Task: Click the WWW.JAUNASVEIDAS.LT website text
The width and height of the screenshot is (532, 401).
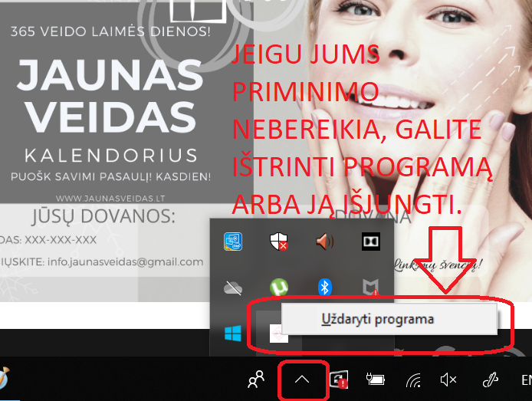Action: coord(110,199)
